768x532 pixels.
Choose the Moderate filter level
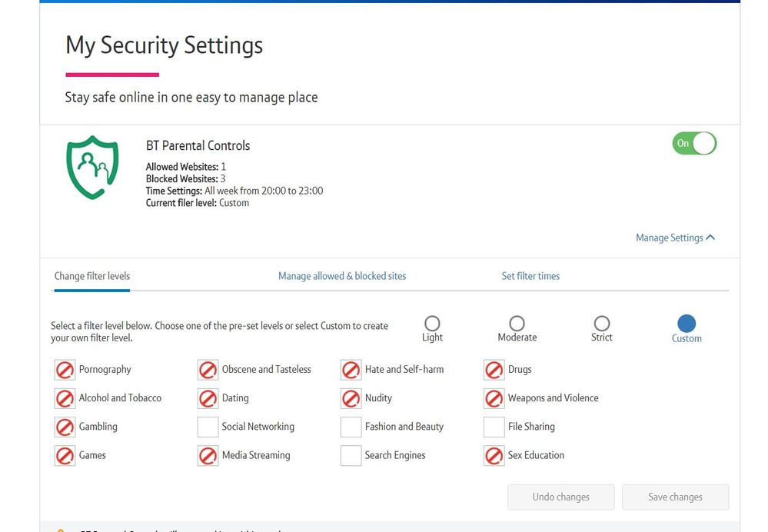click(x=517, y=324)
